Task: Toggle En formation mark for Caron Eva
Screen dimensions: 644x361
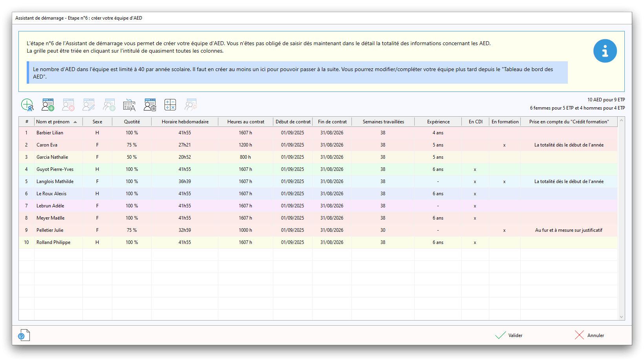Action: tap(504, 145)
